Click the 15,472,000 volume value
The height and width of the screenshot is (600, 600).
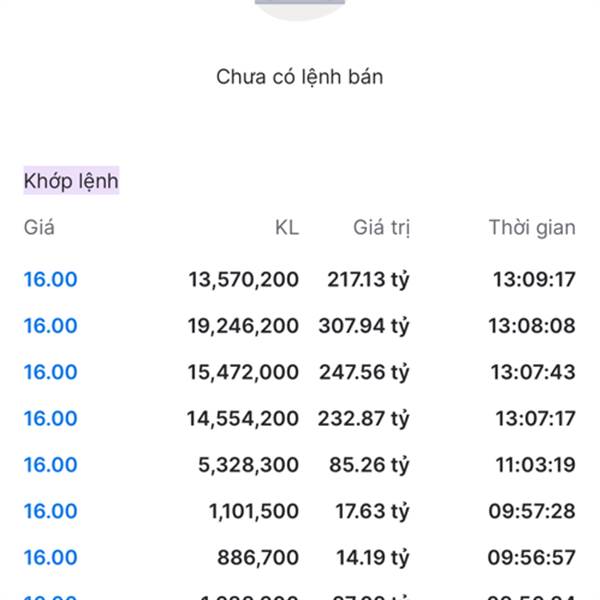point(243,372)
